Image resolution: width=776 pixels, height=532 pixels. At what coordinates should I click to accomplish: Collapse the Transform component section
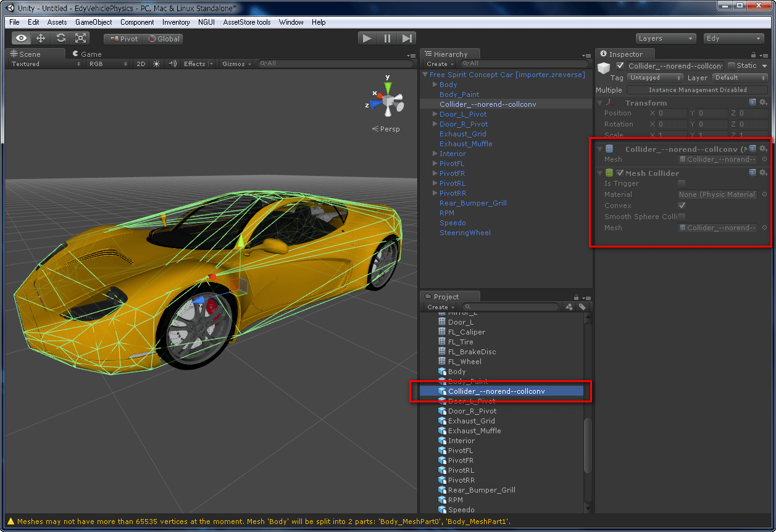point(599,102)
